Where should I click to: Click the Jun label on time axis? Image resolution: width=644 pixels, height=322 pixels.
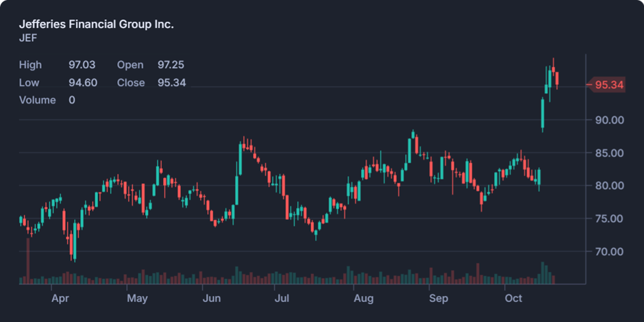(212, 298)
